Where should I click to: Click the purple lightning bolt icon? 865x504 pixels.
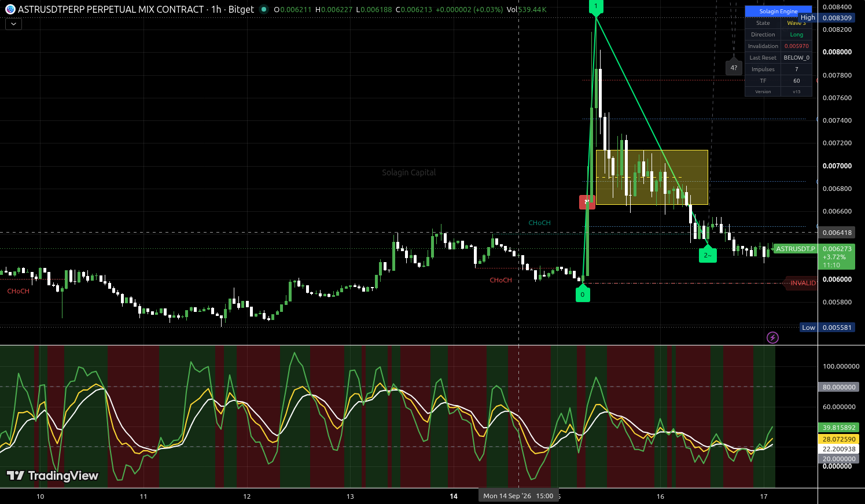772,337
